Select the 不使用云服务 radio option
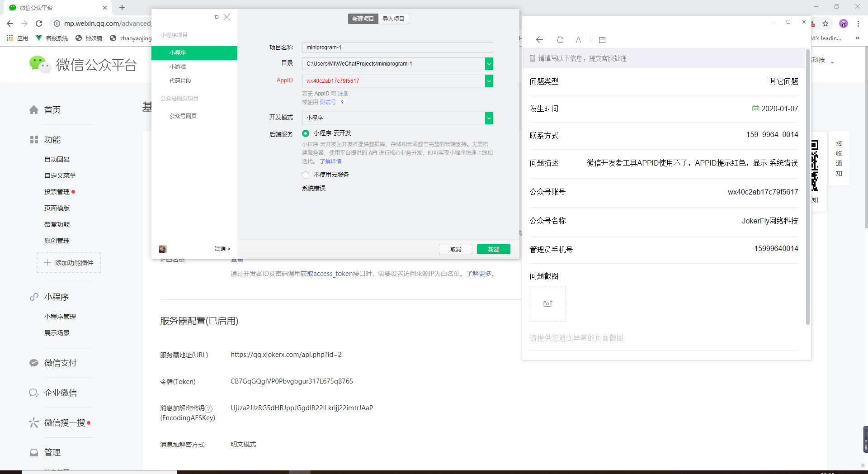The image size is (868, 474). [x=306, y=175]
